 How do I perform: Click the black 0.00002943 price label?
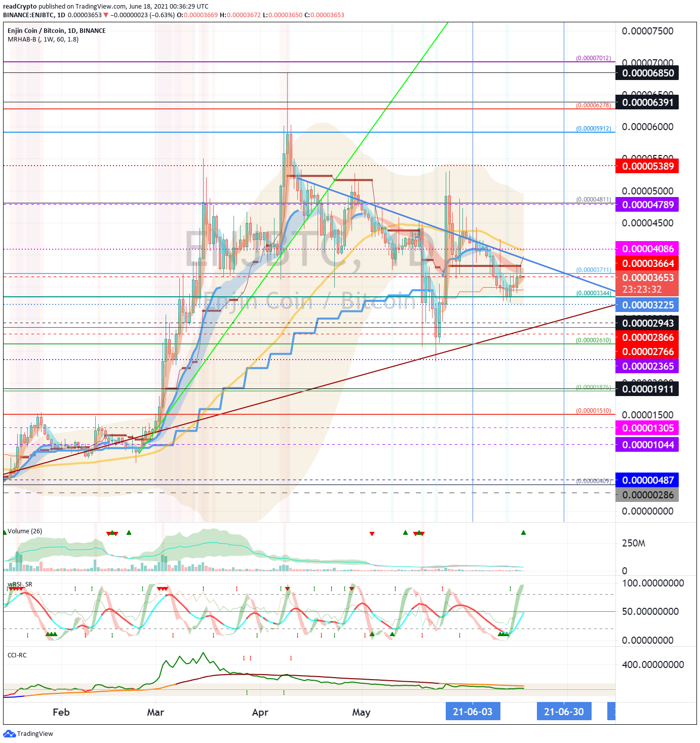tap(647, 323)
